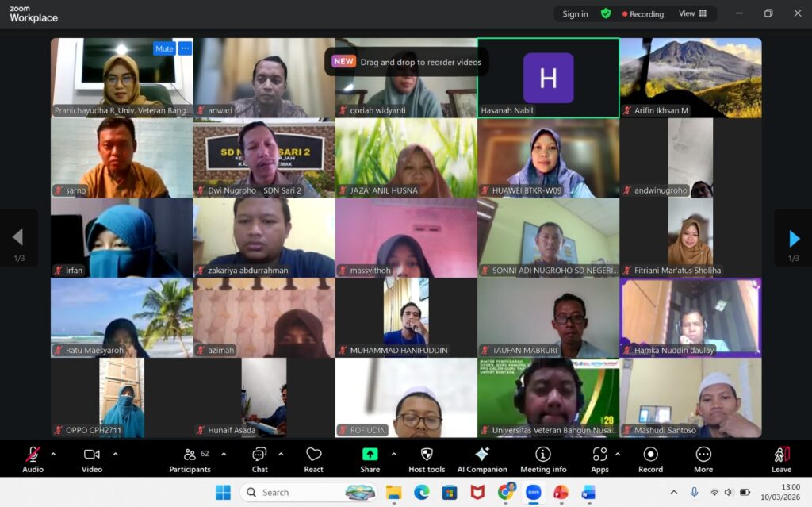Open the More options menu
The width and height of the screenshot is (812, 507).
click(x=703, y=459)
